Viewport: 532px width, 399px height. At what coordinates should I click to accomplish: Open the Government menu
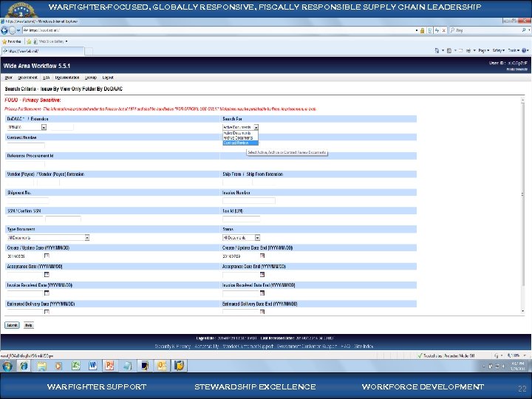[27, 78]
